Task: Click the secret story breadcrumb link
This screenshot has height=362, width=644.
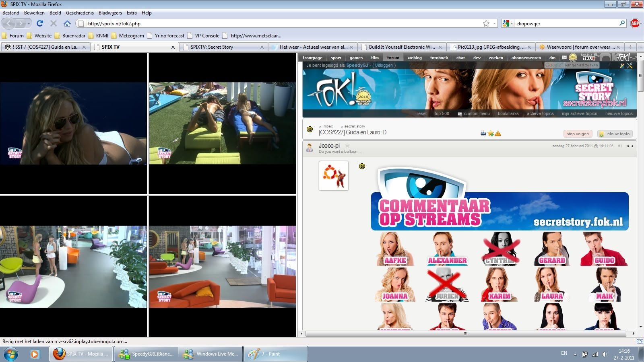Action: [354, 126]
